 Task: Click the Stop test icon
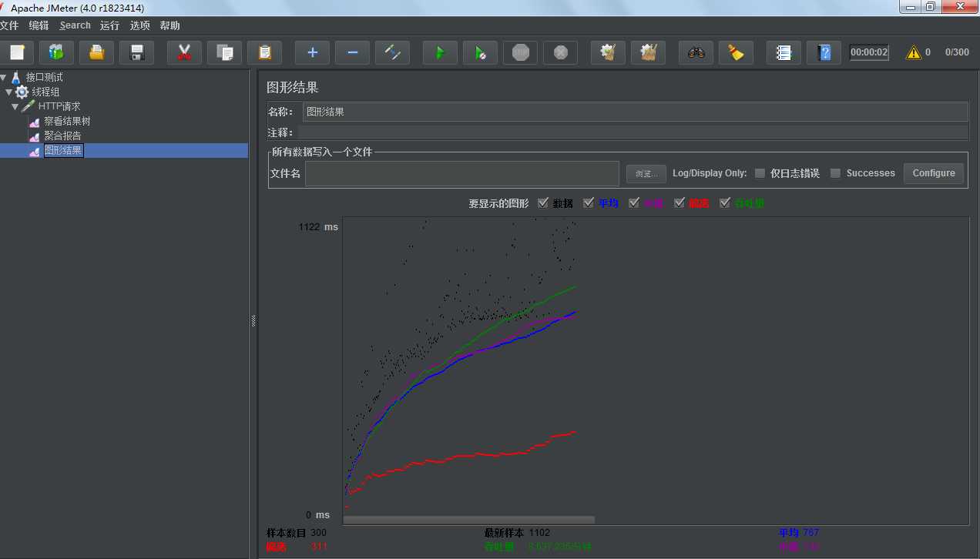click(x=520, y=52)
